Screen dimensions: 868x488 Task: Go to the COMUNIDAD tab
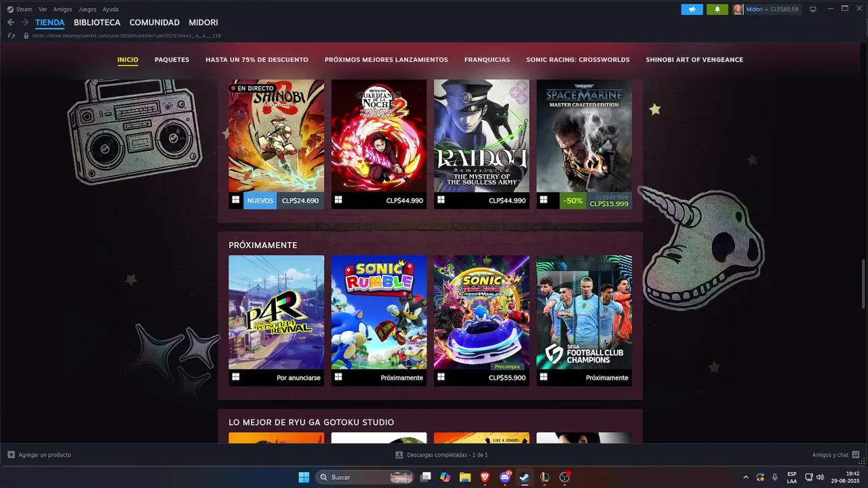[155, 22]
